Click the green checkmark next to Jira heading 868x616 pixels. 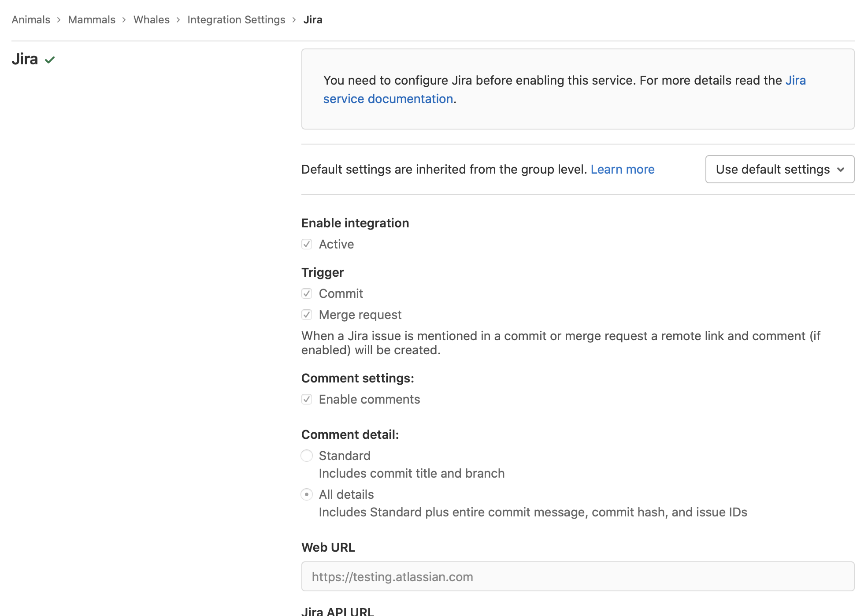coord(50,59)
